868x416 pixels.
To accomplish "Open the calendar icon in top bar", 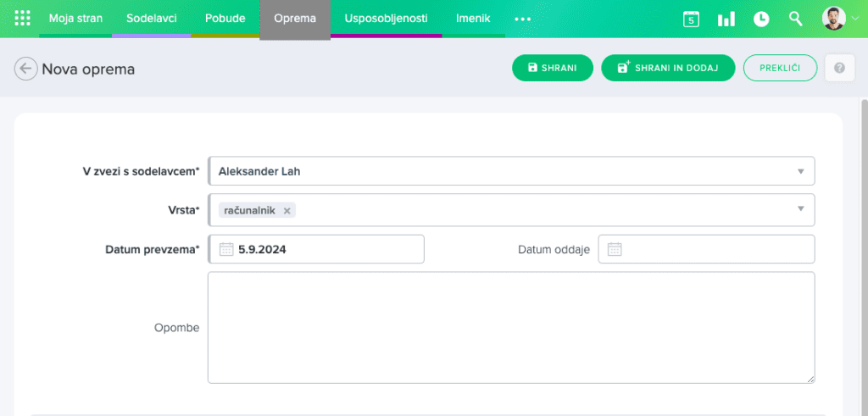I will [x=691, y=19].
